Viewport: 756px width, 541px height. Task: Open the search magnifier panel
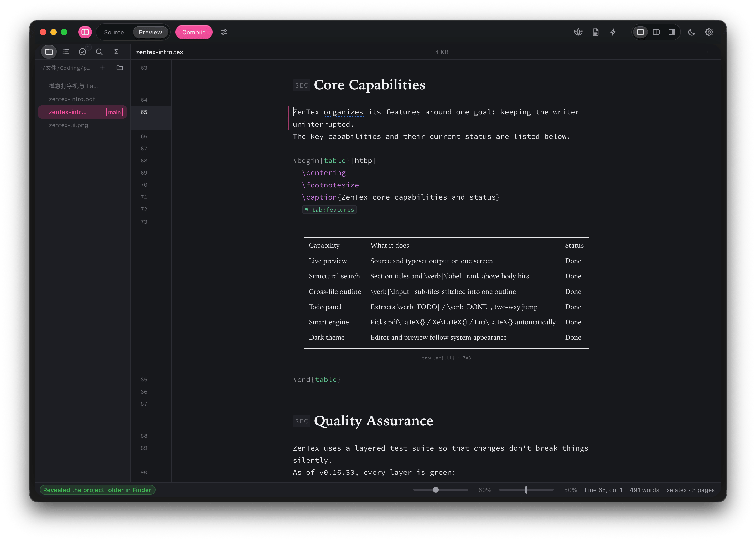(99, 52)
